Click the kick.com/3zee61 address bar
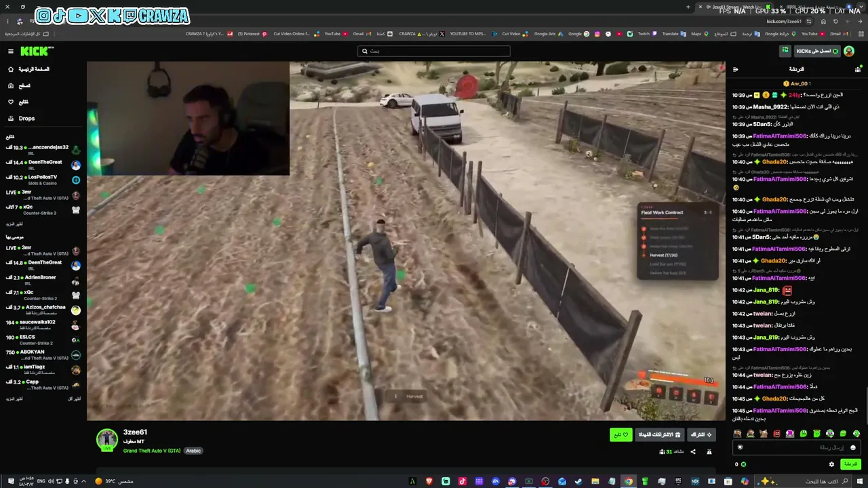868x488 pixels. pyautogui.click(x=783, y=21)
